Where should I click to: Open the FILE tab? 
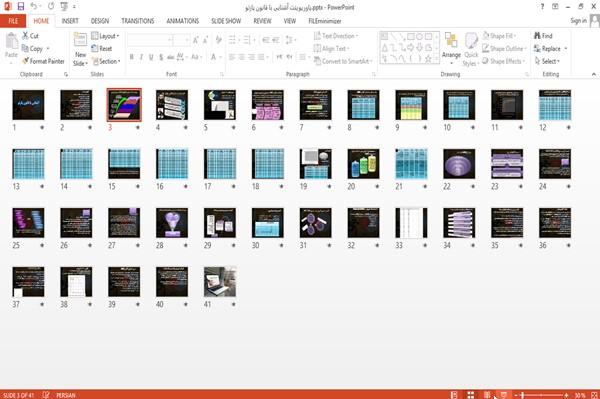(13, 21)
